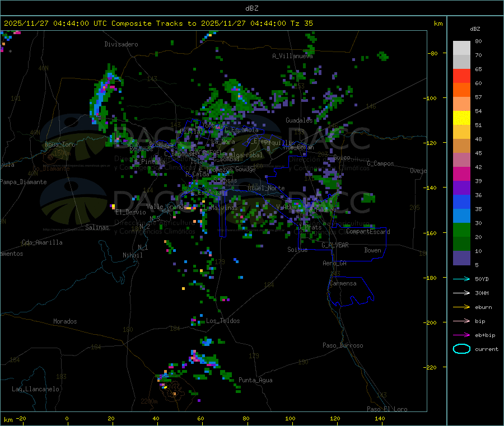Click the 'Atuel_Norte' map label
Screen dimensions: 504x426
click(x=266, y=188)
